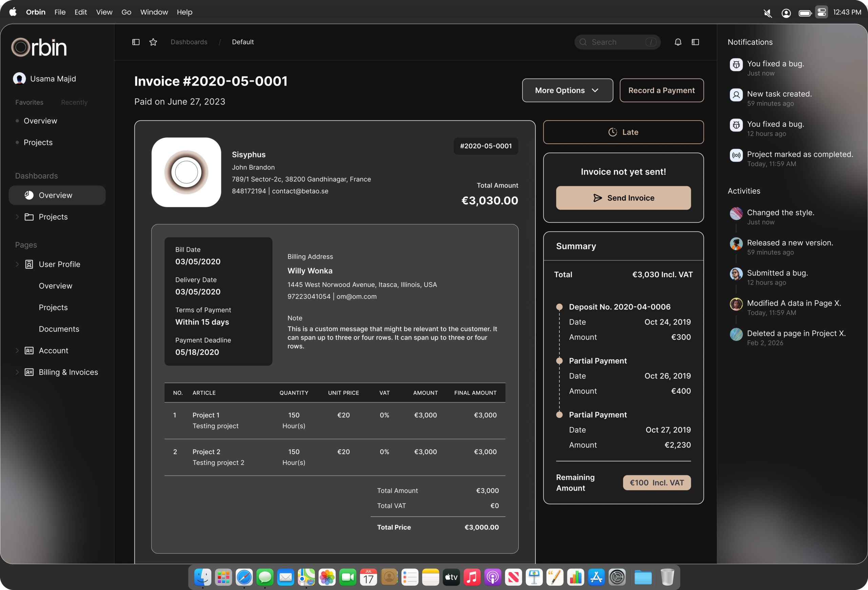This screenshot has width=868, height=590.
Task: Open Projects under Favorites
Action: (38, 143)
